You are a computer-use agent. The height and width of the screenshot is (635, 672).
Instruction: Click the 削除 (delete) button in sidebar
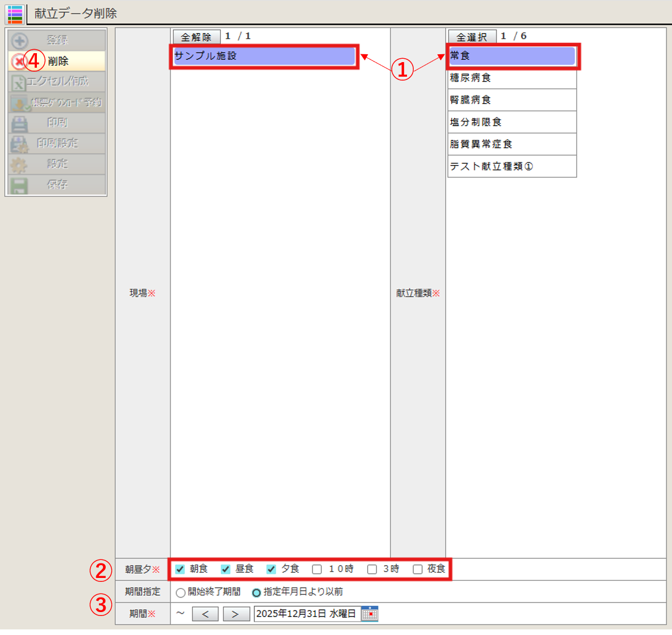click(57, 61)
